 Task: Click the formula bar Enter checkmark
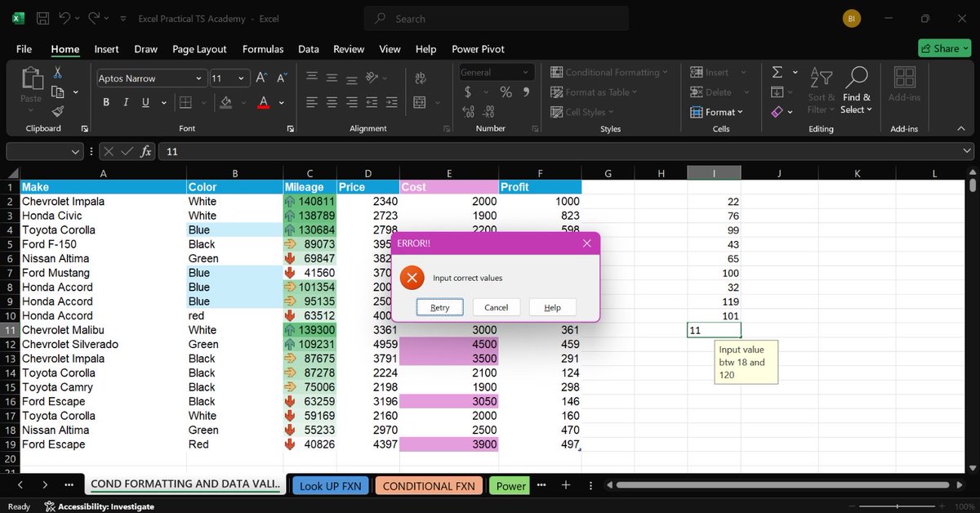point(127,151)
